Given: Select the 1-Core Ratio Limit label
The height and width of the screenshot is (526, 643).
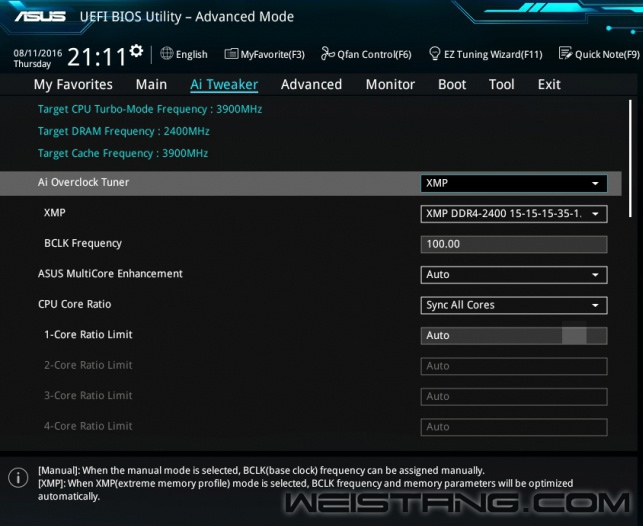Looking at the screenshot, I should pyautogui.click(x=88, y=335).
